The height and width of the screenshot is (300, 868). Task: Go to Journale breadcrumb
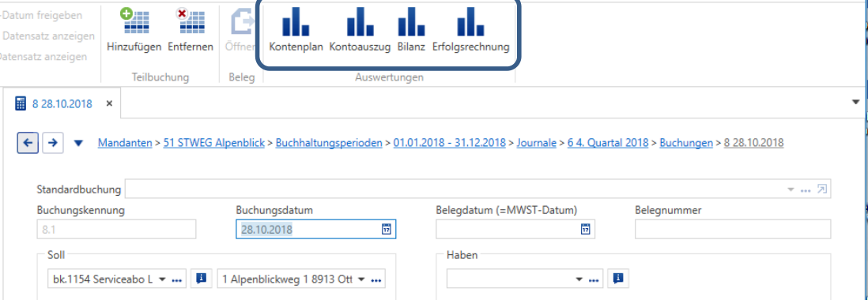click(537, 143)
